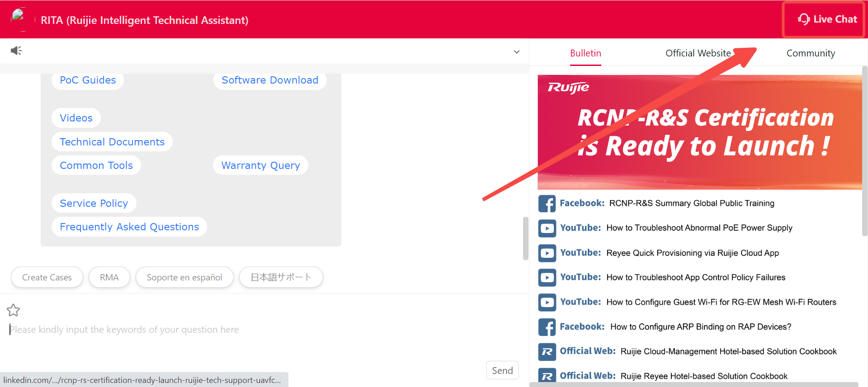
Task: Switch to the Community tab
Action: coord(811,53)
